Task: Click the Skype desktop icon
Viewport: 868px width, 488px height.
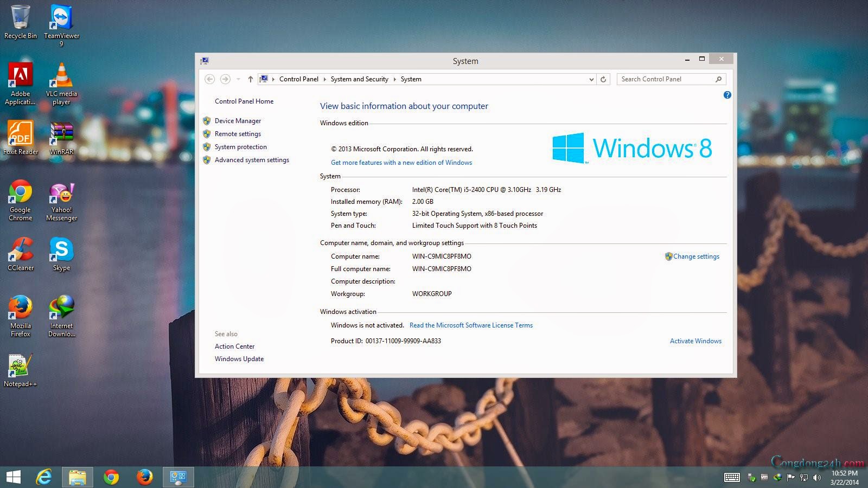Action: click(x=61, y=254)
